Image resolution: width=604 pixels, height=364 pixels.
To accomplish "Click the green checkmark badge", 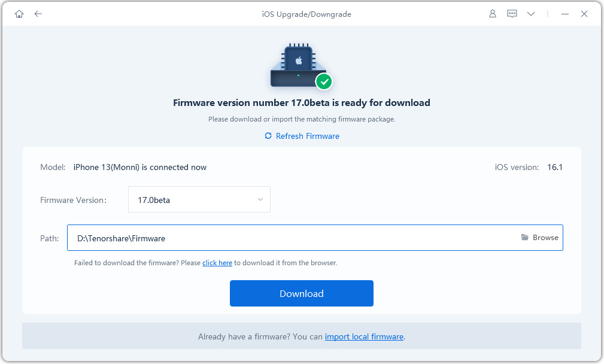I will [x=324, y=81].
